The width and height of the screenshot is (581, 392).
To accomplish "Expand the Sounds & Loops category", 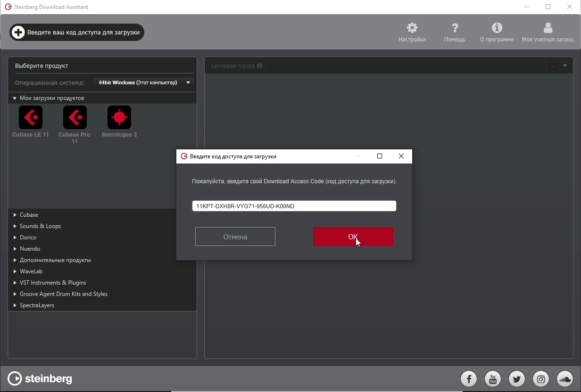I will tap(15, 226).
